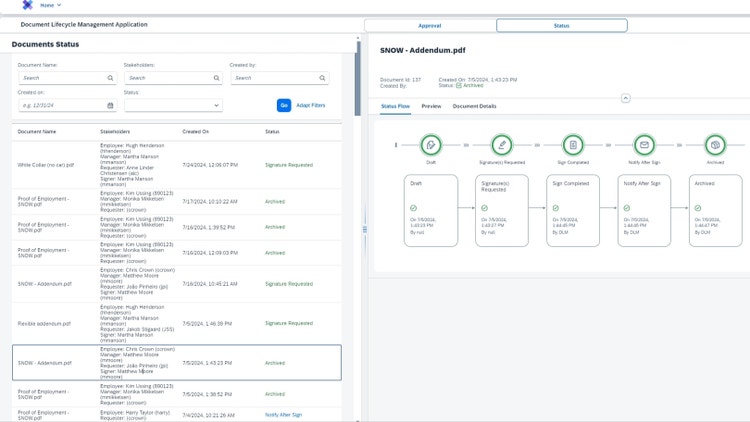Click the Created by search field

click(280, 78)
